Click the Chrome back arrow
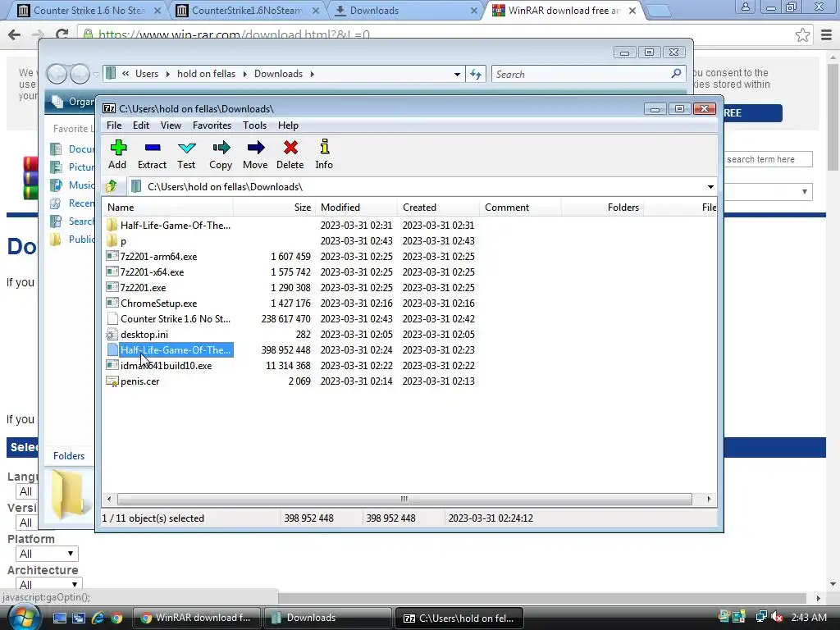The image size is (840, 630). pyautogui.click(x=15, y=34)
